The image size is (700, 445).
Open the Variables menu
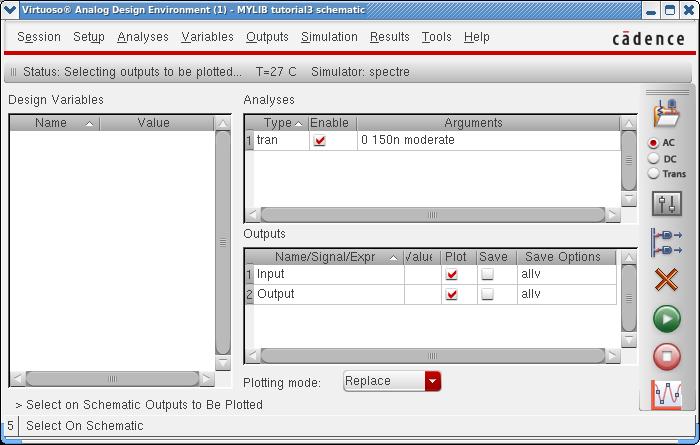click(x=208, y=37)
